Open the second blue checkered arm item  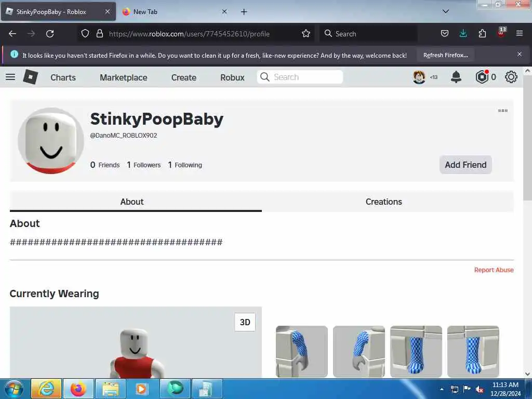point(358,352)
